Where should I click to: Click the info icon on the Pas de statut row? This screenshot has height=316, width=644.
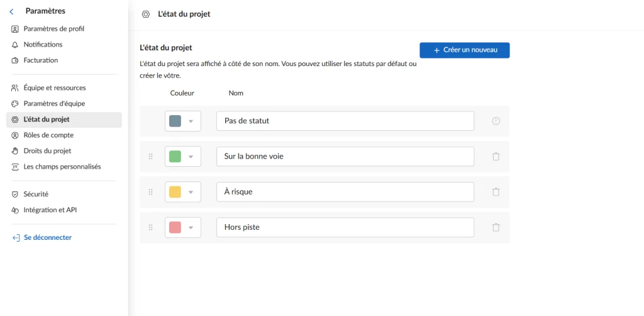pos(496,121)
